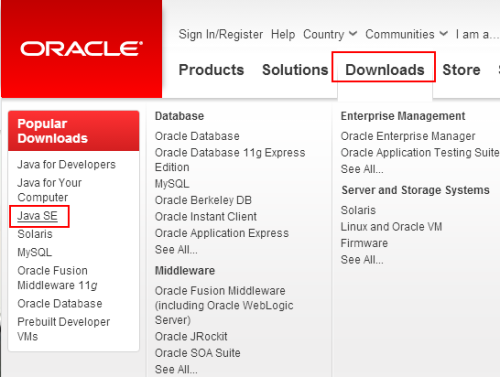Click Java for Developers link
The image size is (500, 377).
point(66,164)
